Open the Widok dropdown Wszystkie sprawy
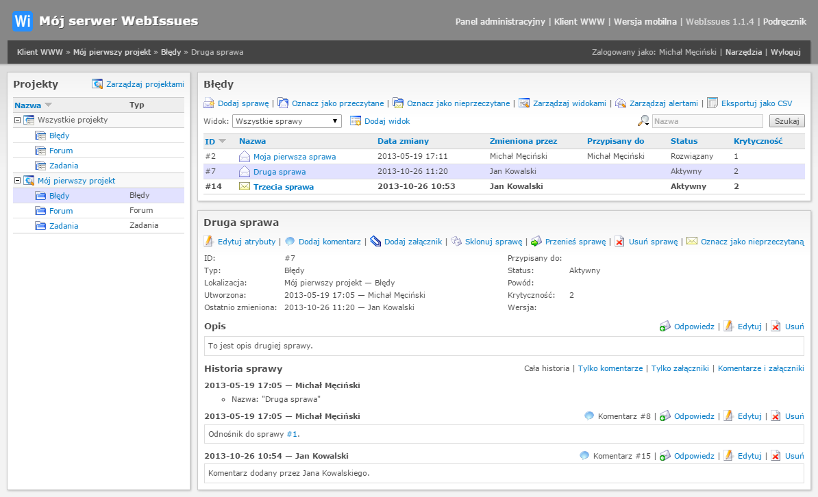Screen dimensions: 818x497 click(286, 121)
